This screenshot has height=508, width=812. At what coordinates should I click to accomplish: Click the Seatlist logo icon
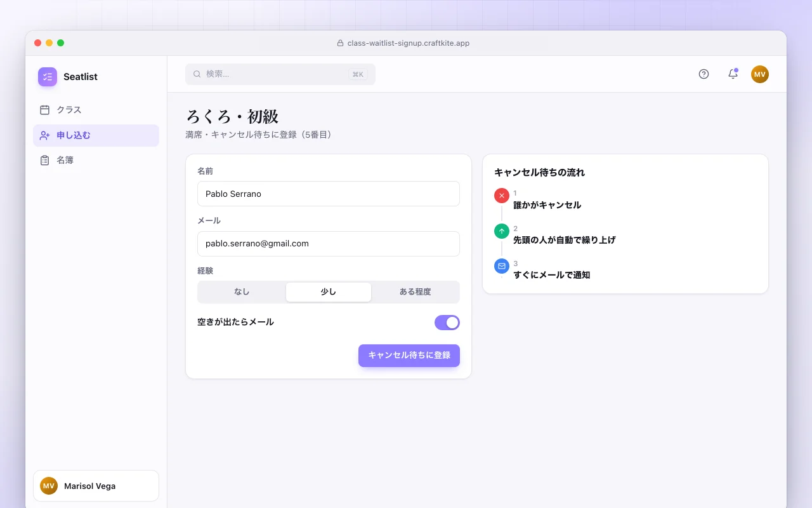pos(48,77)
